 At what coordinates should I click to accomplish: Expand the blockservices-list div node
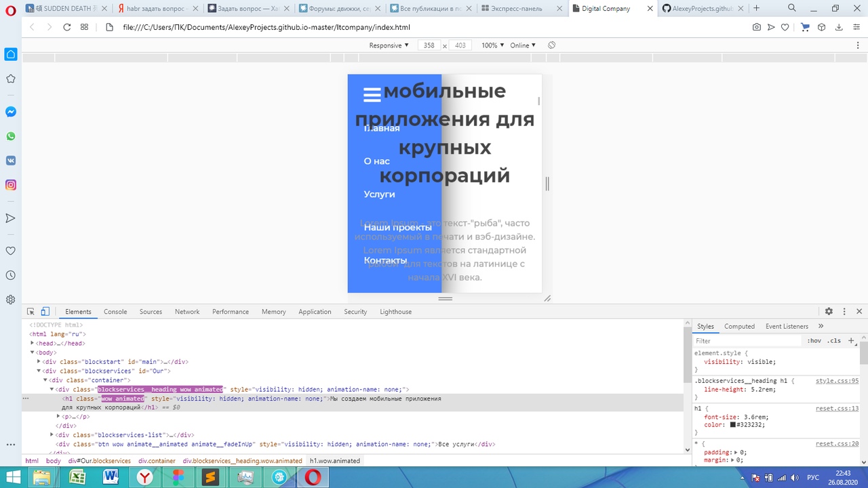coord(52,434)
